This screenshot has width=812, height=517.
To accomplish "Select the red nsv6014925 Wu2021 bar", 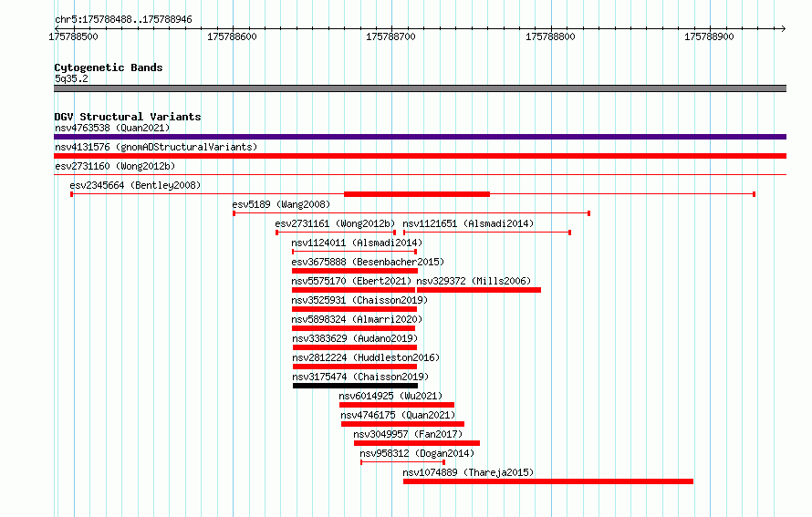I will tap(397, 405).
